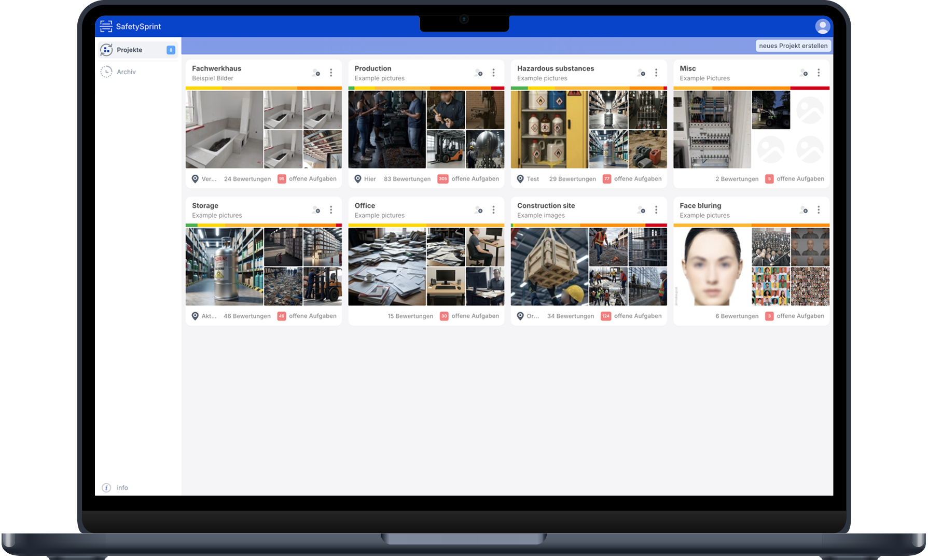Open the Production project's kebab menu
The width and height of the screenshot is (928, 560).
[x=493, y=73]
